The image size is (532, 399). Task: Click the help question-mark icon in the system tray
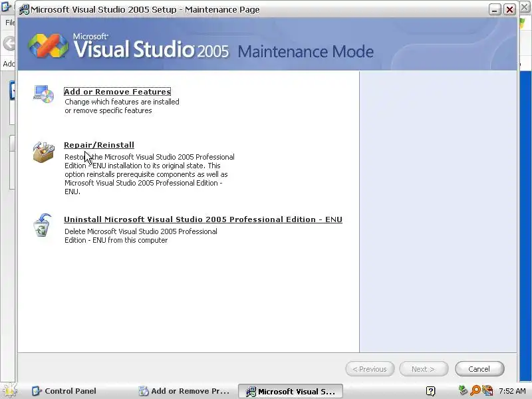[430, 391]
